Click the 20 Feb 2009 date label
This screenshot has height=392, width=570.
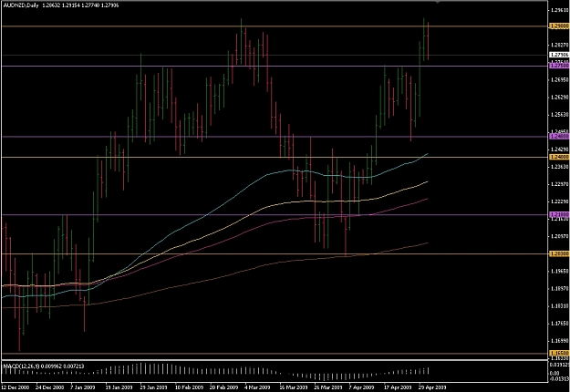223,387
